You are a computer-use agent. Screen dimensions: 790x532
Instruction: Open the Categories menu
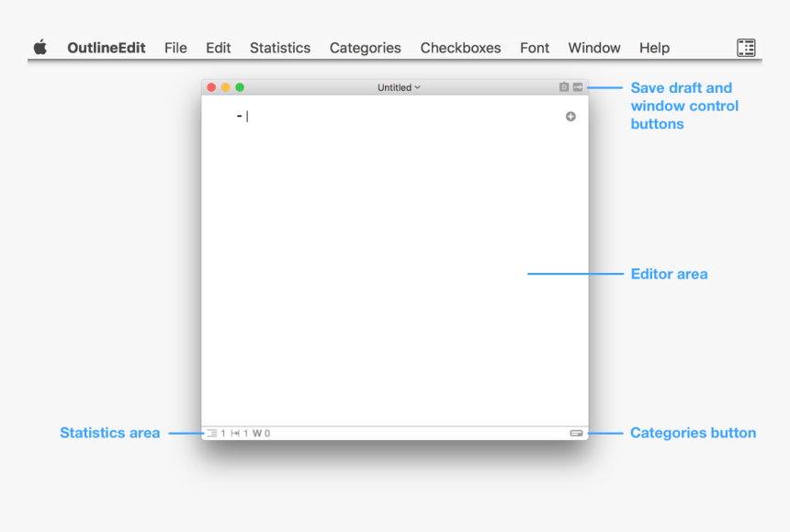click(x=365, y=48)
